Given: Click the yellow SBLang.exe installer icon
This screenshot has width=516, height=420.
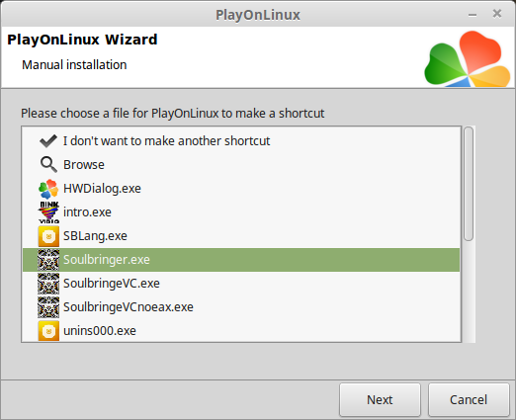Looking at the screenshot, I should (48, 236).
